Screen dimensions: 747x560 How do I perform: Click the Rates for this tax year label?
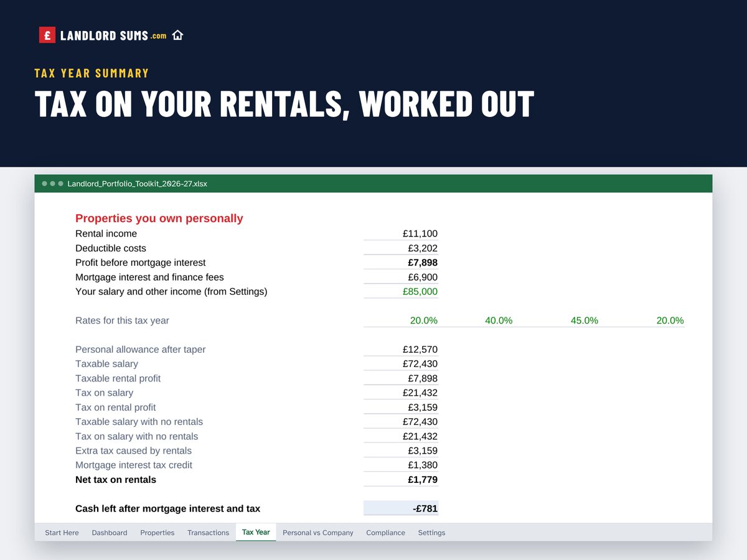[122, 320]
